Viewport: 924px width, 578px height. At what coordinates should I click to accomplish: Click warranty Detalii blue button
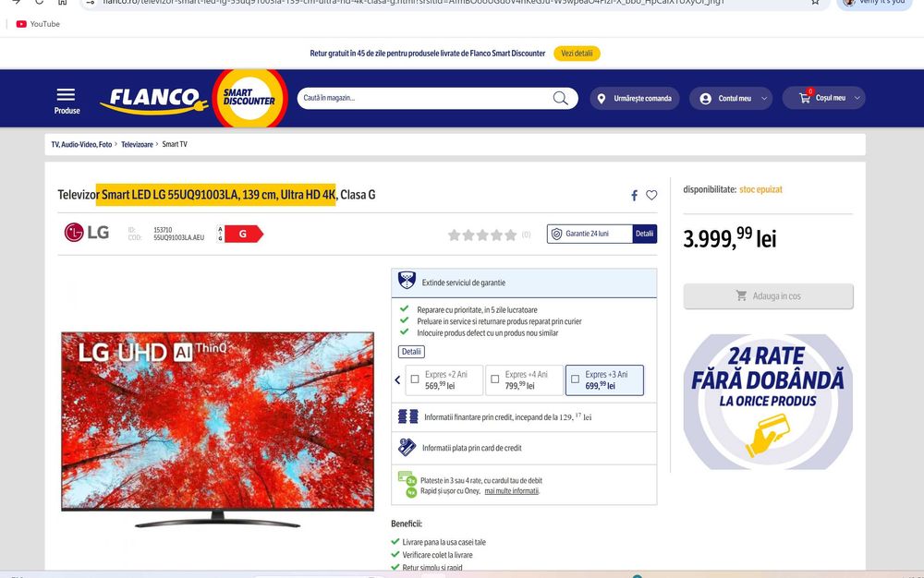coord(645,234)
